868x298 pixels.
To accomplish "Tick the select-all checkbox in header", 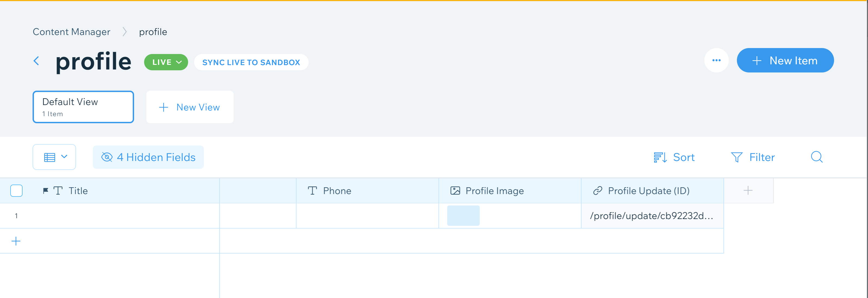I will [x=16, y=191].
